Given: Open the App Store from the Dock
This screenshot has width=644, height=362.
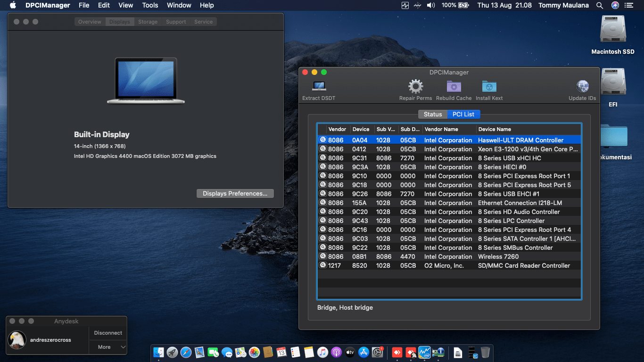Looking at the screenshot, I should 363,352.
